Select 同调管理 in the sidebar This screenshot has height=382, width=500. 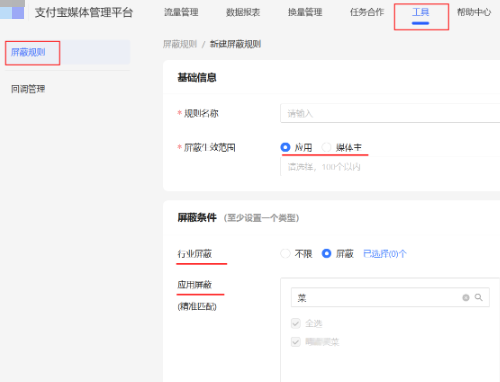pyautogui.click(x=28, y=89)
